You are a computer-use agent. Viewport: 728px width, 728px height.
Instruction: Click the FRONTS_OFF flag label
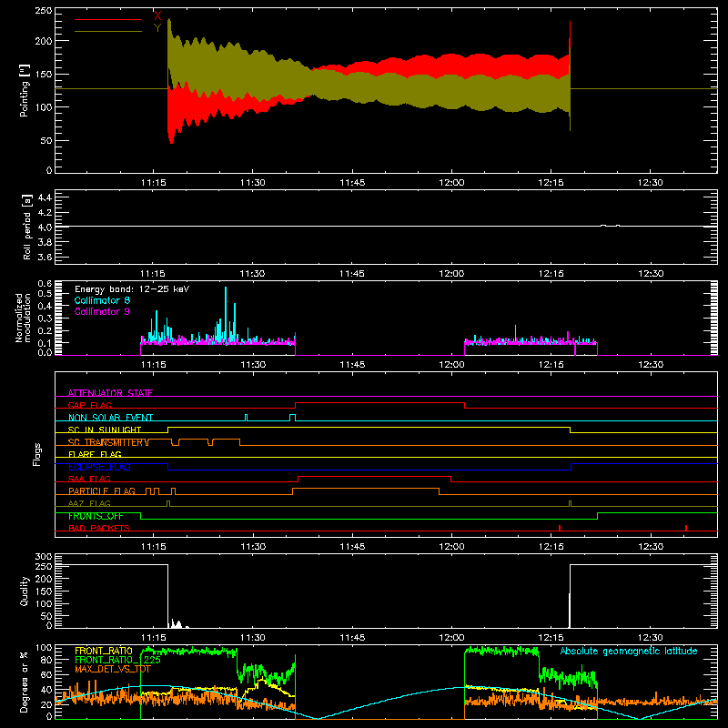pyautogui.click(x=96, y=516)
